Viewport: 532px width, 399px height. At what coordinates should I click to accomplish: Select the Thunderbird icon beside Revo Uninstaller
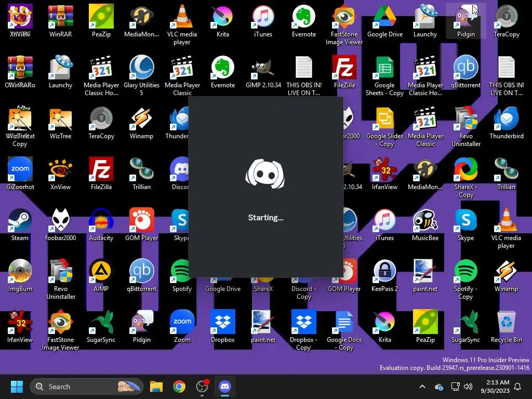(x=506, y=123)
